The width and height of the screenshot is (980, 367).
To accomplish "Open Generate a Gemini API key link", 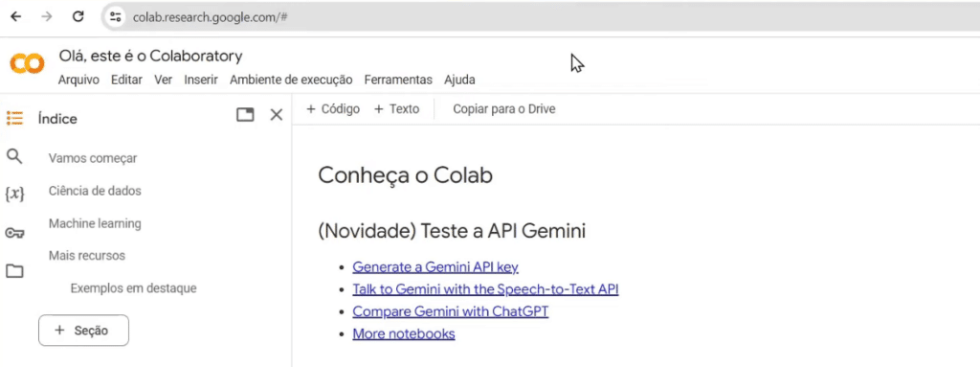I will click(x=435, y=267).
